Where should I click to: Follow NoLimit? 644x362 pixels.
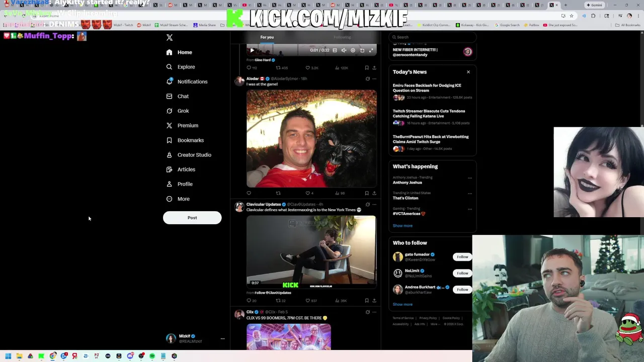tap(462, 273)
